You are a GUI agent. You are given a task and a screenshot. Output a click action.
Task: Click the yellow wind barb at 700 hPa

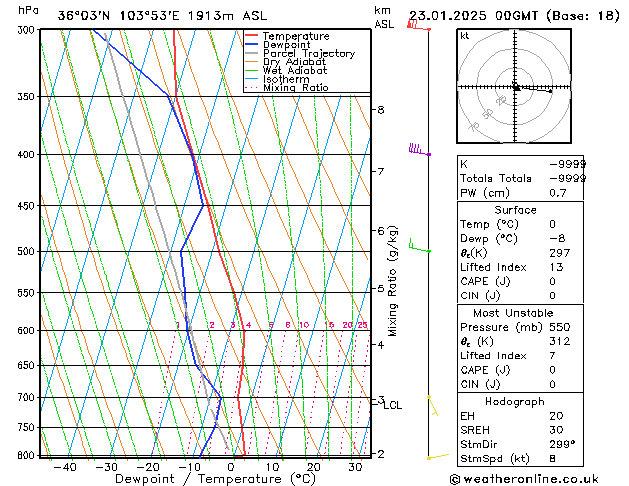point(432,405)
